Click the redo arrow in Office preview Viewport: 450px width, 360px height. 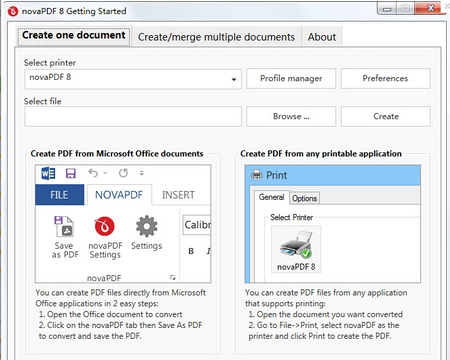coord(123,173)
